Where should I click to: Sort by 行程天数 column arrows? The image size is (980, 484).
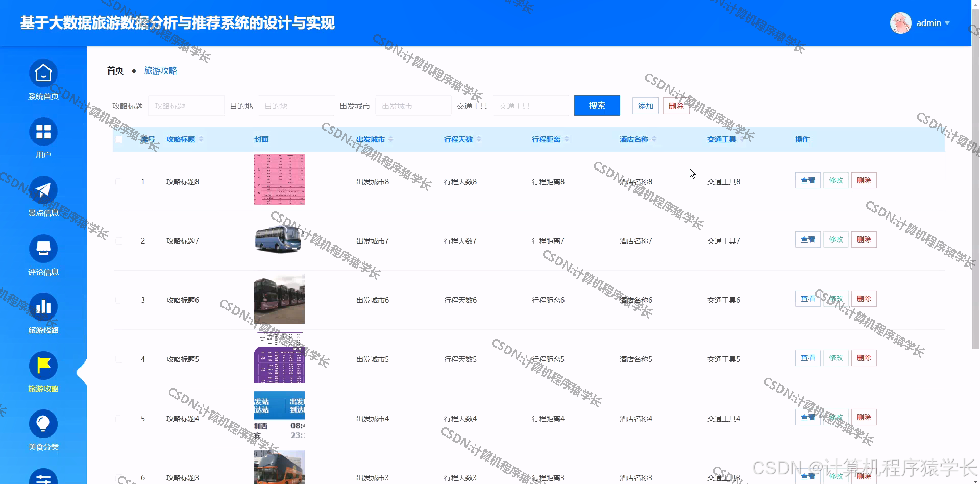tap(479, 139)
